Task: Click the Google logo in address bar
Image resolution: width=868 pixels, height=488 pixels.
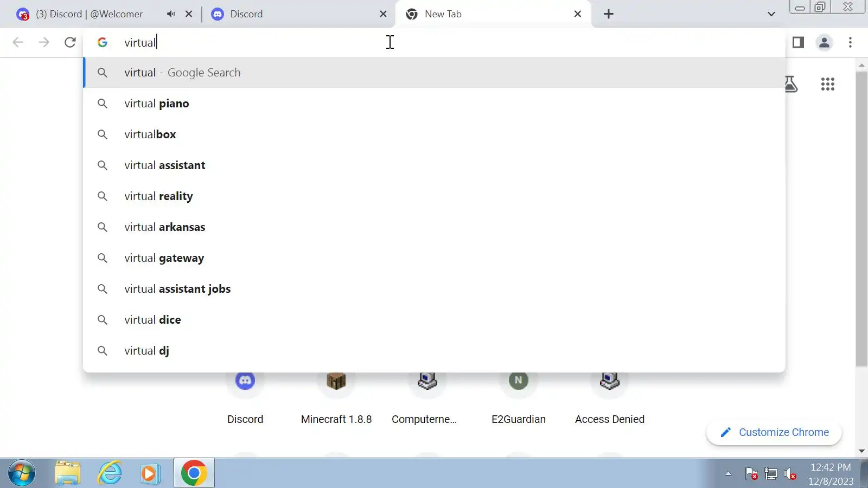Action: (102, 42)
